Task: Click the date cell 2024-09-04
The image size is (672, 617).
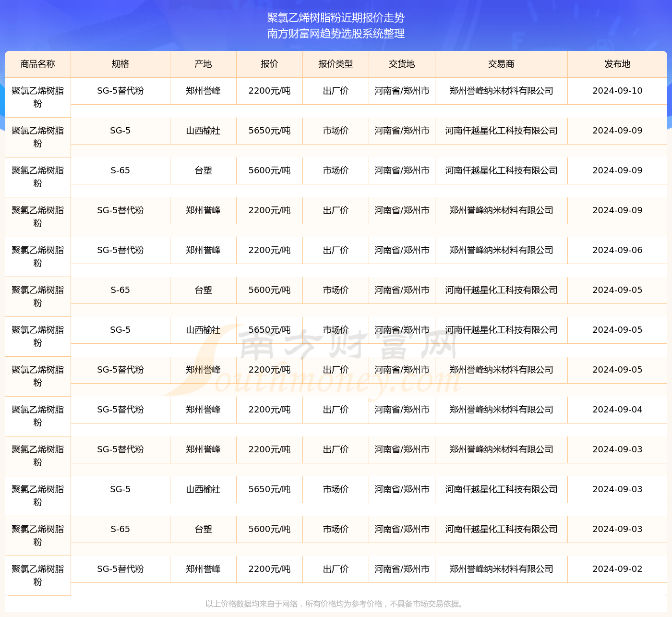Action: point(617,410)
